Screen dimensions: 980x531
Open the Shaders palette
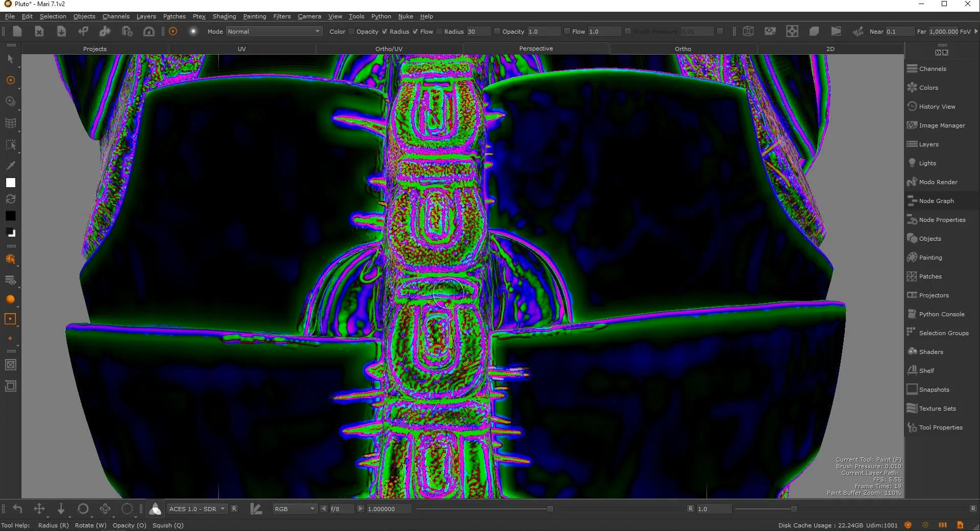tap(931, 352)
